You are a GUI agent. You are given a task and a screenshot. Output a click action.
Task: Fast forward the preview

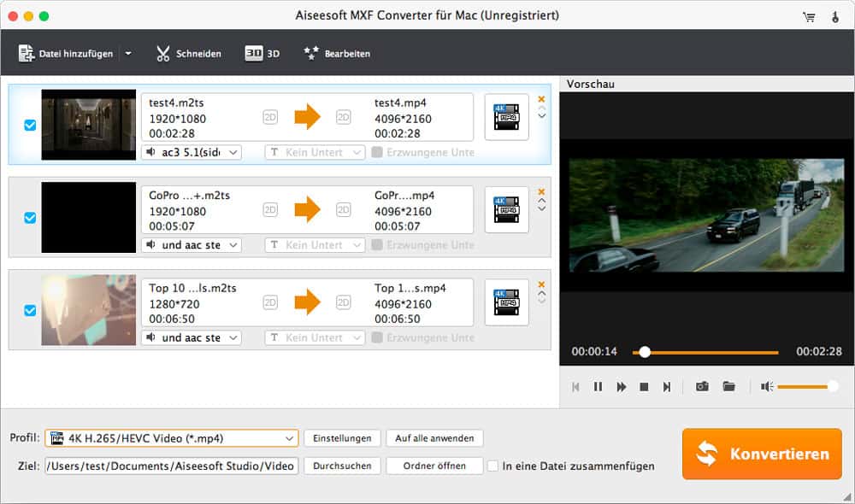pos(621,387)
